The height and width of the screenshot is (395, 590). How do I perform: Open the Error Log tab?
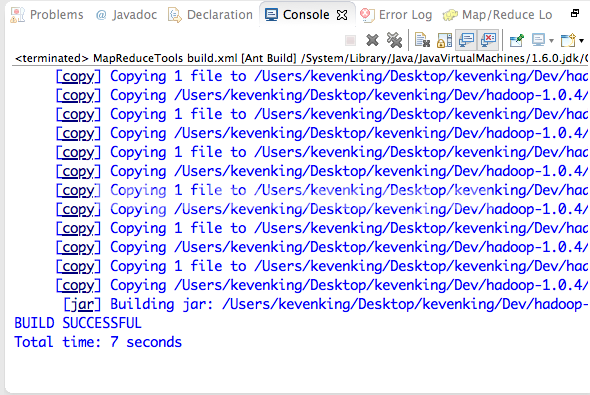(x=396, y=15)
